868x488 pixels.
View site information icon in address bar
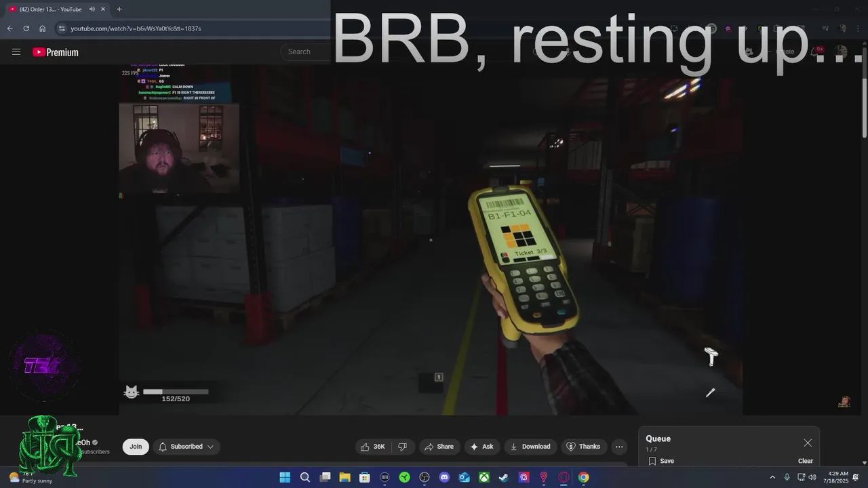[62, 28]
